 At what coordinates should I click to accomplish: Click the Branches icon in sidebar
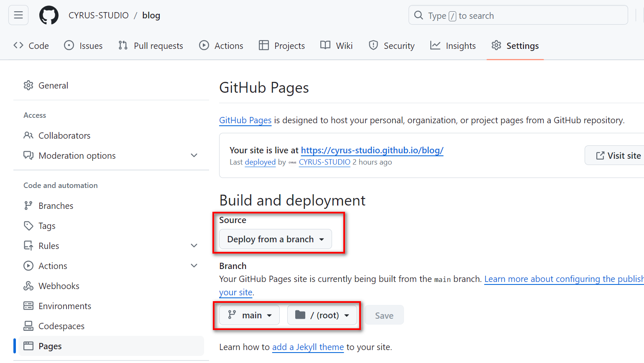tap(28, 206)
